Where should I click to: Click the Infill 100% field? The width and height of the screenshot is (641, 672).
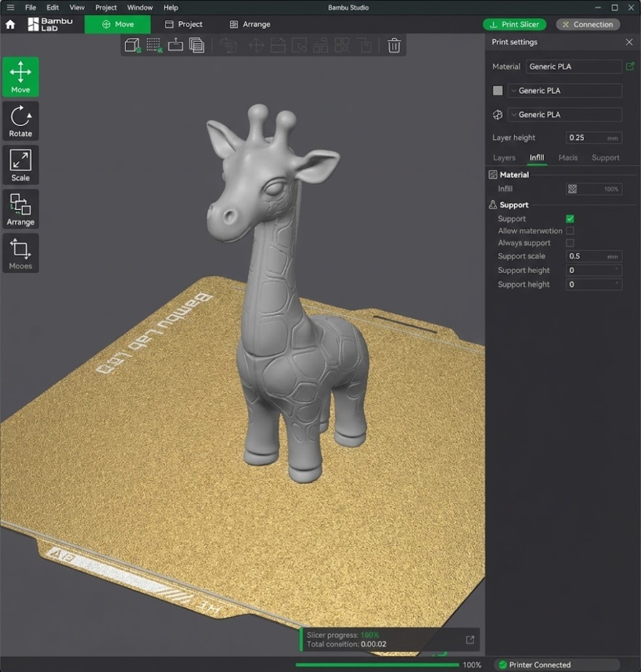(594, 189)
